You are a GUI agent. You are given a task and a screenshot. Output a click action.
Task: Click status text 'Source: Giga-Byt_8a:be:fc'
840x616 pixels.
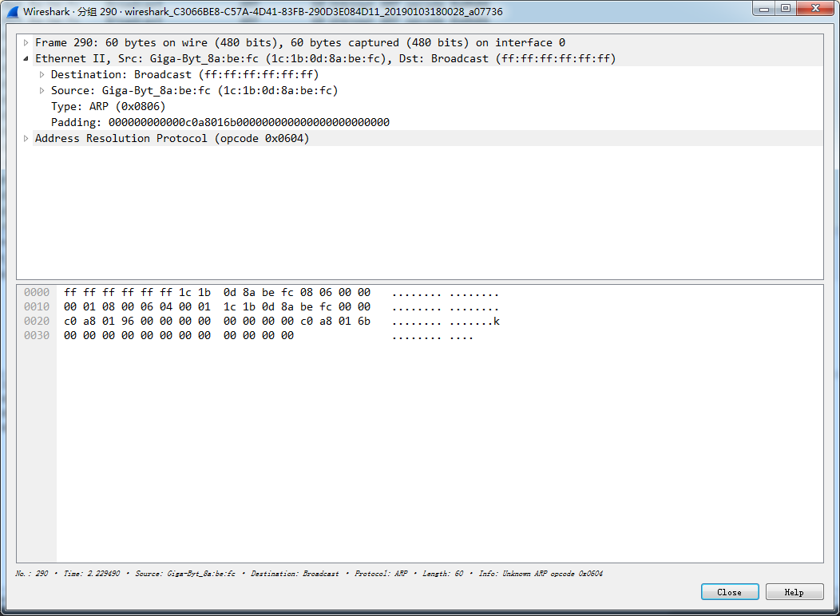tap(184, 573)
